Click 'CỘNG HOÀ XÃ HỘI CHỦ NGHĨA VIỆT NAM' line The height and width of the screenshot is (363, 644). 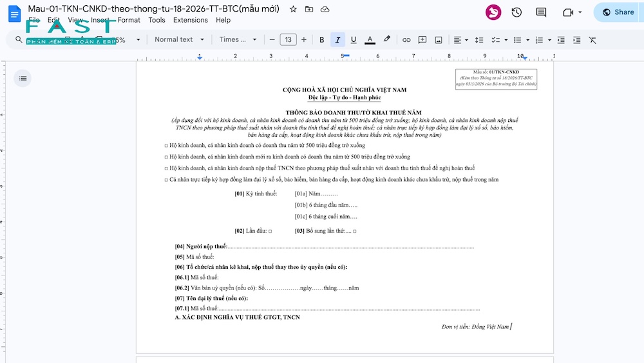345,90
